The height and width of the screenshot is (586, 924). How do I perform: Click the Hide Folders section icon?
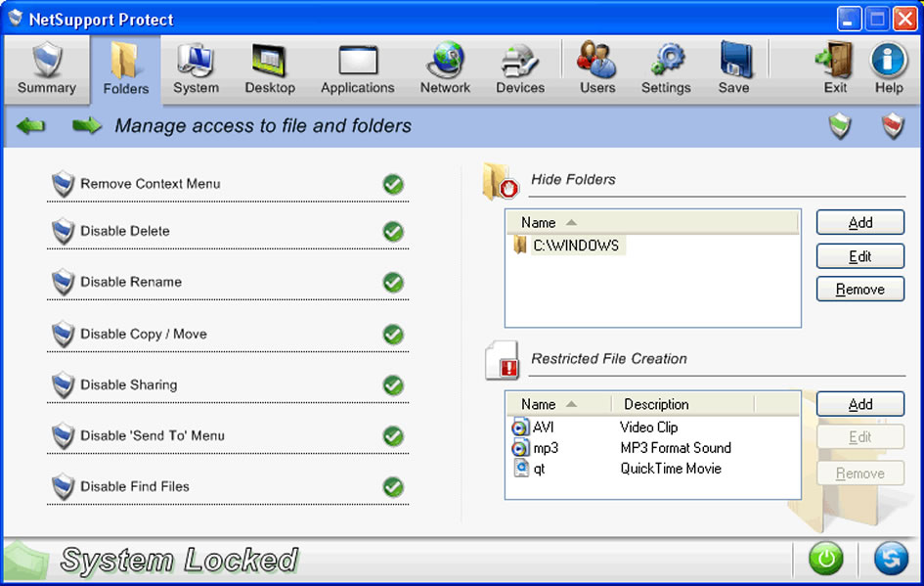pyautogui.click(x=501, y=182)
